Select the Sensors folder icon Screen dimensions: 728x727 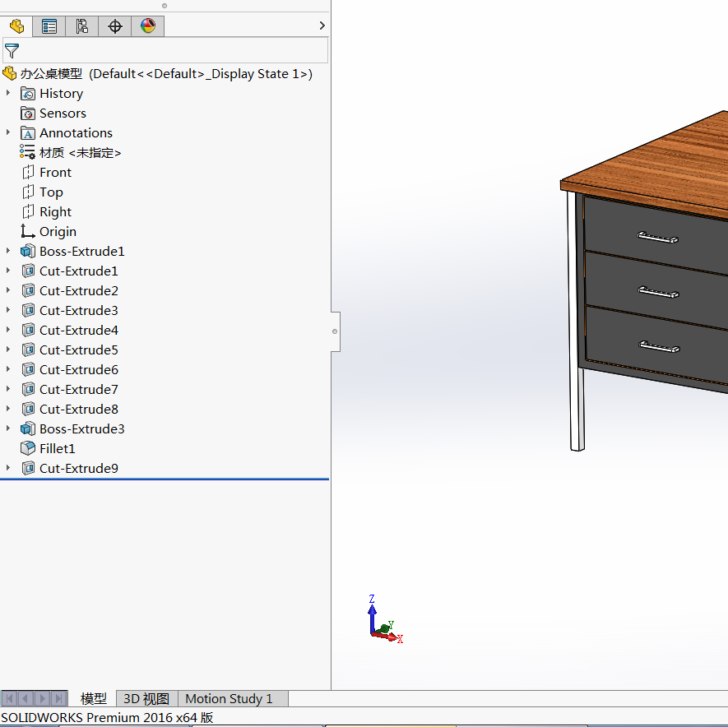pos(28,113)
